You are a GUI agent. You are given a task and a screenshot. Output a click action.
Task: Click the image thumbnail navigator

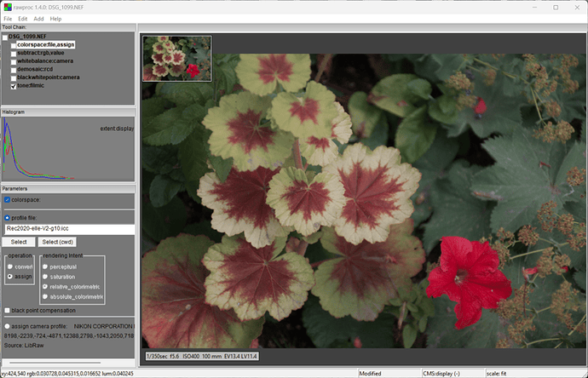[177, 59]
